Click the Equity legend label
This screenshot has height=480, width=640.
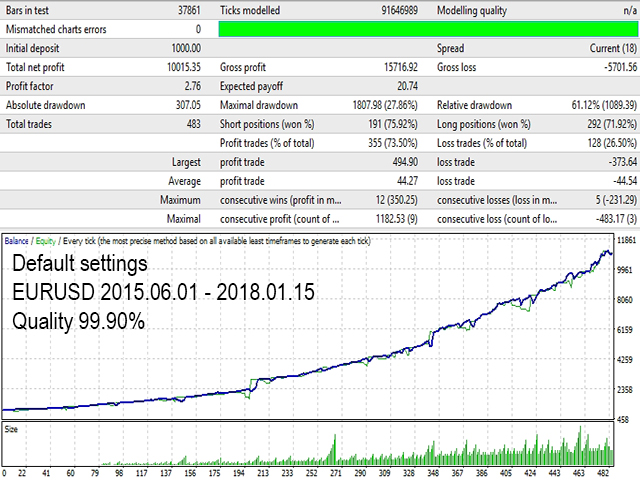point(45,241)
